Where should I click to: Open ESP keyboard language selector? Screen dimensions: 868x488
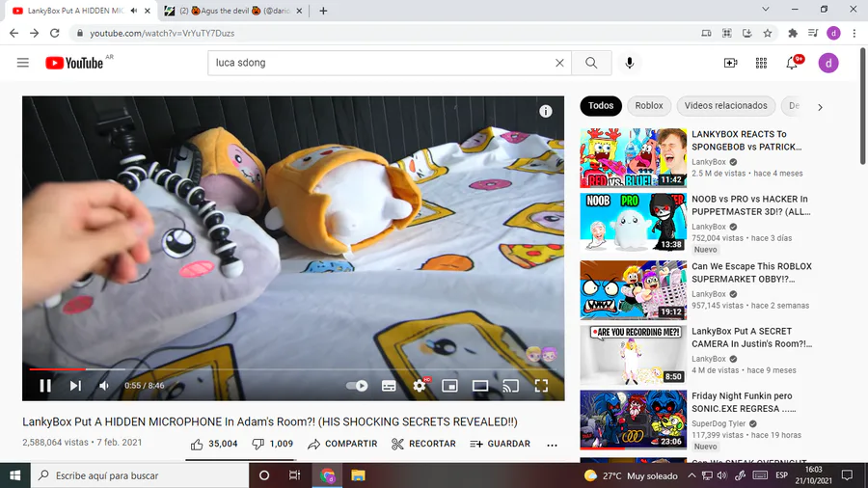point(781,475)
